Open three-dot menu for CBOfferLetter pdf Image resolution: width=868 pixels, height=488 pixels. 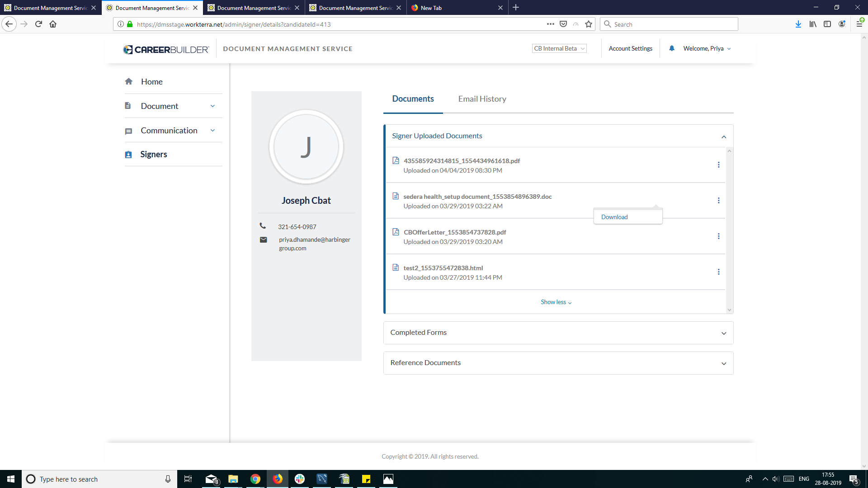click(718, 236)
